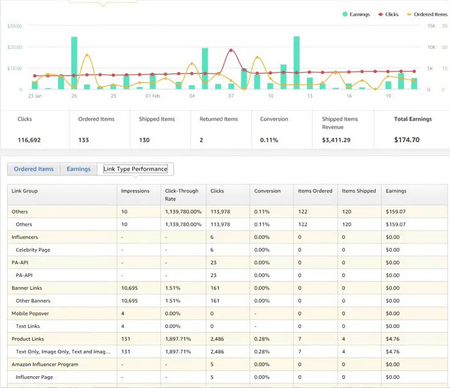Select the Banner Links group row

pos(227,288)
